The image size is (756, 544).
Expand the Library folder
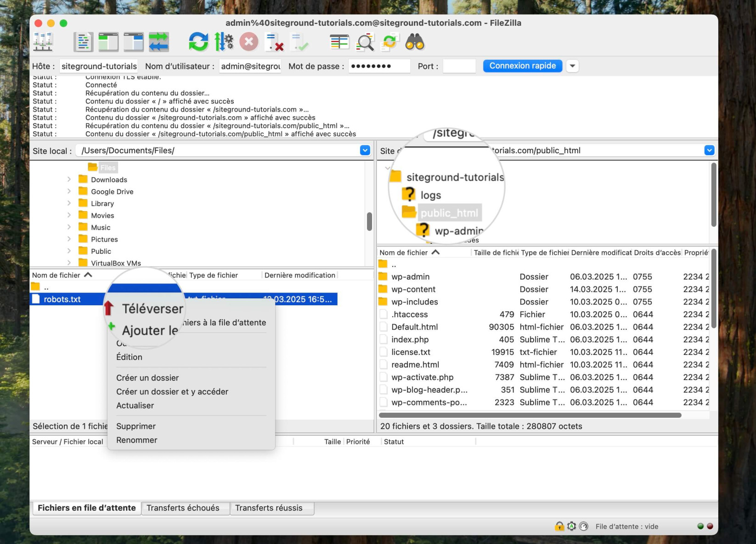(69, 203)
